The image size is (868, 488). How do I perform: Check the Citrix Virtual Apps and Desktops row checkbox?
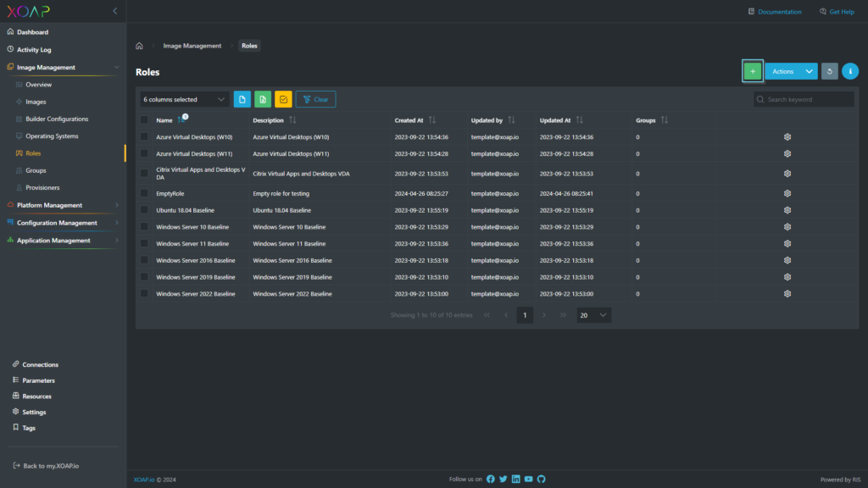[x=144, y=173]
